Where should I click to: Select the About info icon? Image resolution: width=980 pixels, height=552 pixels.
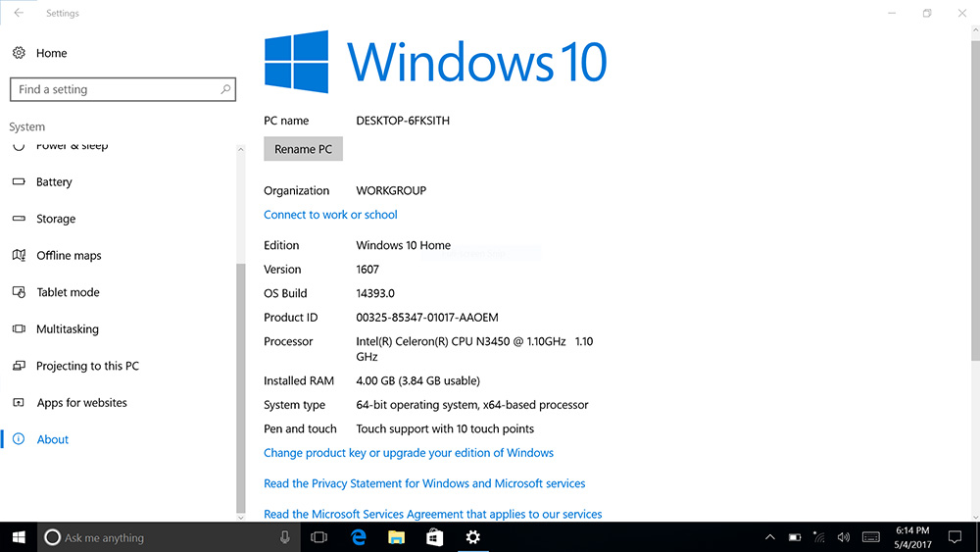[19, 439]
